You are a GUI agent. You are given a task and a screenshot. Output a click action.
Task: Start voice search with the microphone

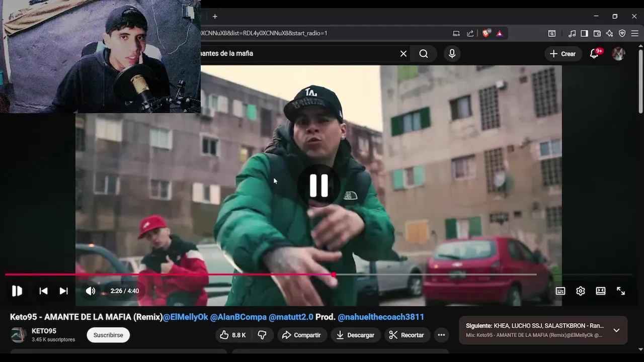(x=452, y=53)
